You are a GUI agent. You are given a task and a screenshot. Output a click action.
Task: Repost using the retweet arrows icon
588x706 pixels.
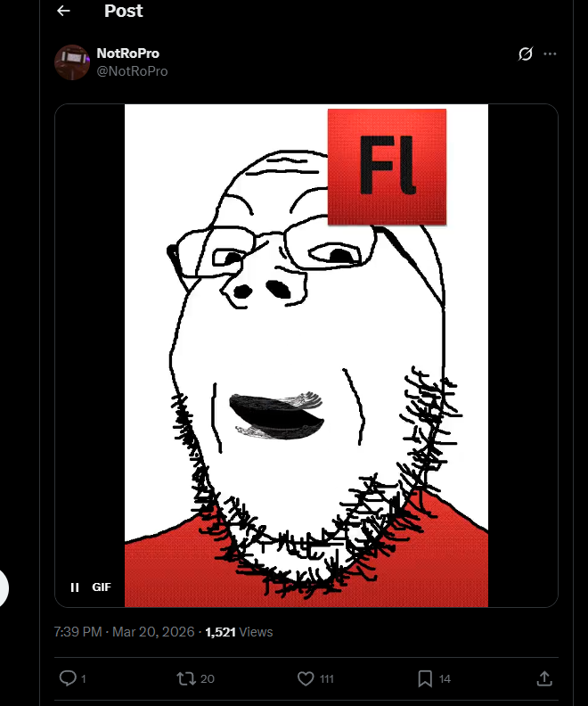click(186, 678)
